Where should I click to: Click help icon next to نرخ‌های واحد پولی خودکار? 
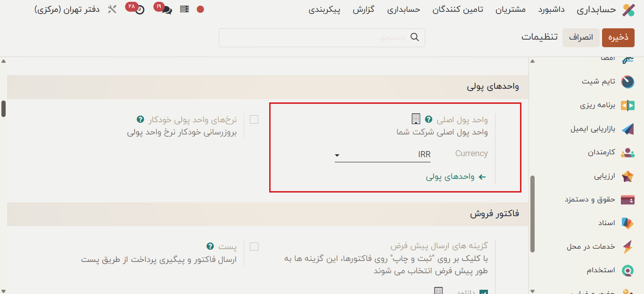coord(140,119)
